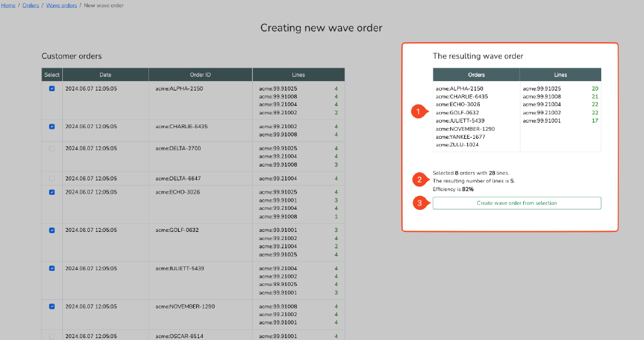Viewport: 644px width, 340px height.
Task: Tick the acme:OSCAR-6514 order checkbox
Action: [x=52, y=336]
